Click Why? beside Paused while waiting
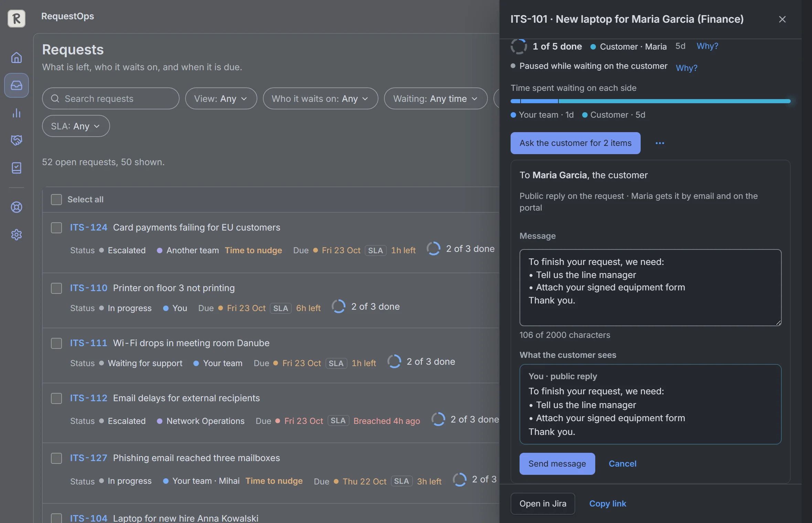 coord(686,68)
